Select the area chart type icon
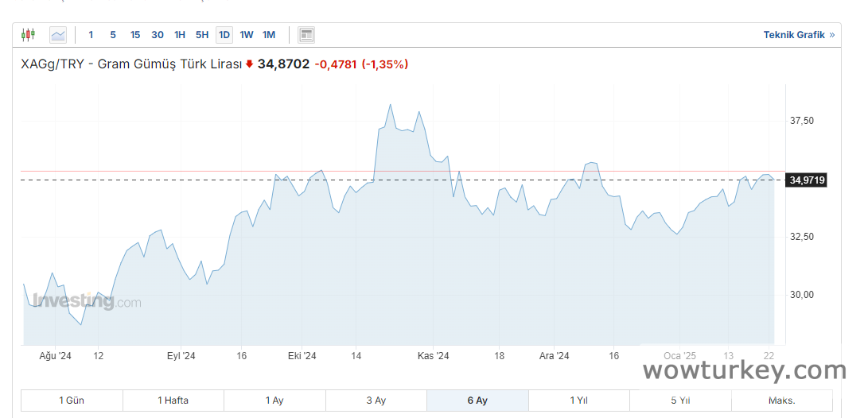The height and width of the screenshot is (418, 868). tap(58, 35)
